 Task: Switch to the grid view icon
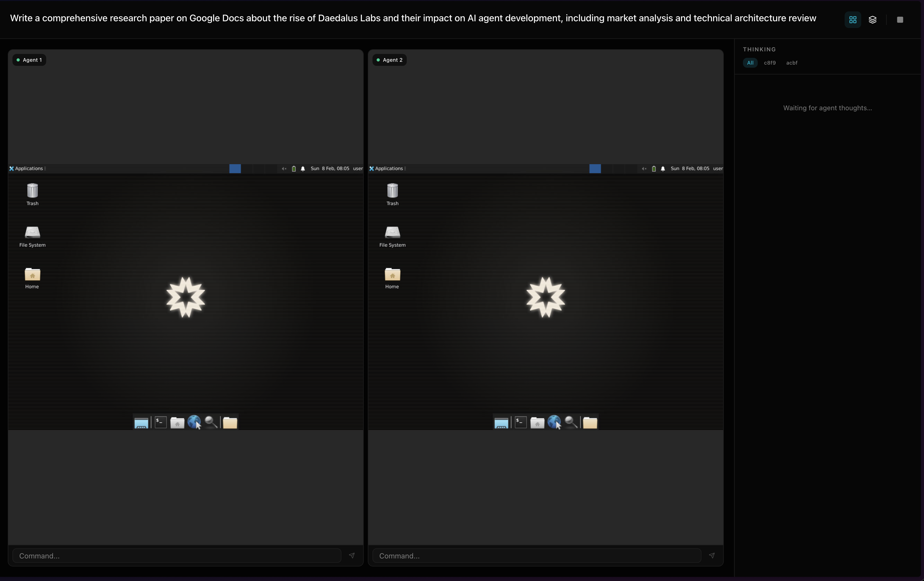[853, 19]
